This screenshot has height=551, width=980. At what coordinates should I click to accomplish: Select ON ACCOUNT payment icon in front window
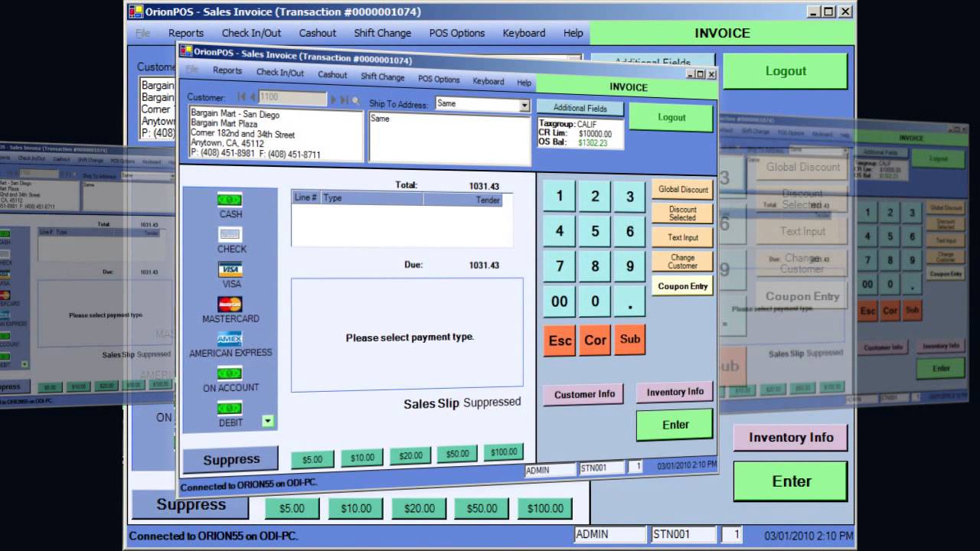point(230,373)
